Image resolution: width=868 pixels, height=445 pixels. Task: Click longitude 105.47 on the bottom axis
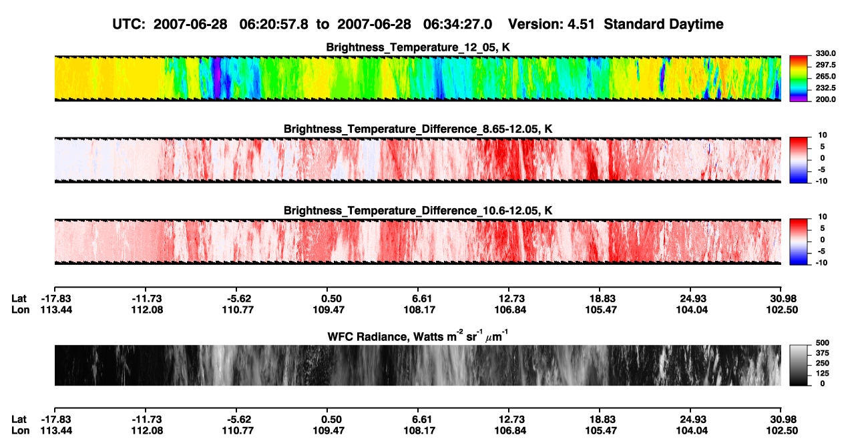click(600, 431)
